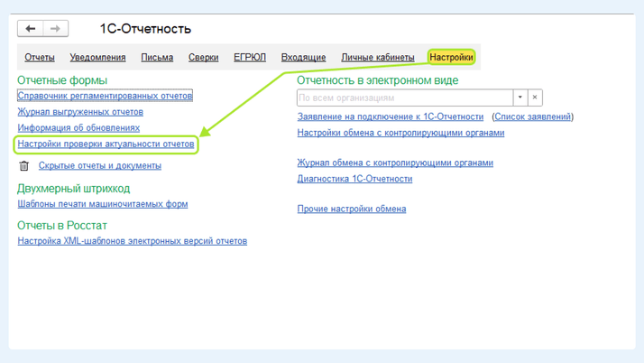Open Шаблоны печати машиночитаемых форм
Viewport: 644px width, 363px height.
[x=103, y=204]
